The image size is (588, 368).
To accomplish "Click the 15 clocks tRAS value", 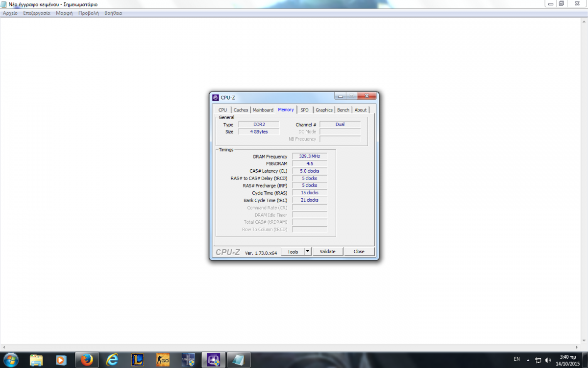I will click(310, 193).
